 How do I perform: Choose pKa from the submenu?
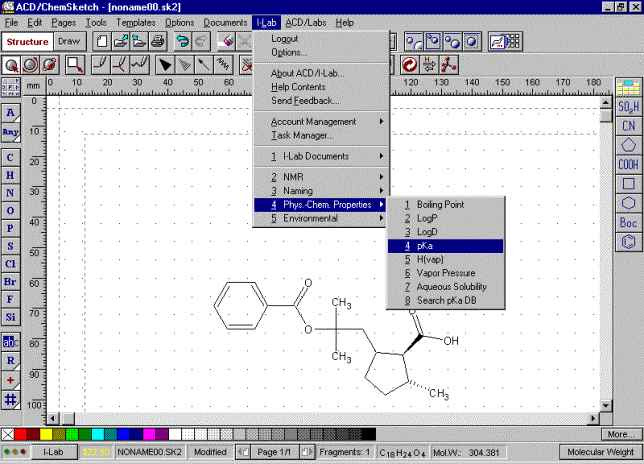[445, 246]
